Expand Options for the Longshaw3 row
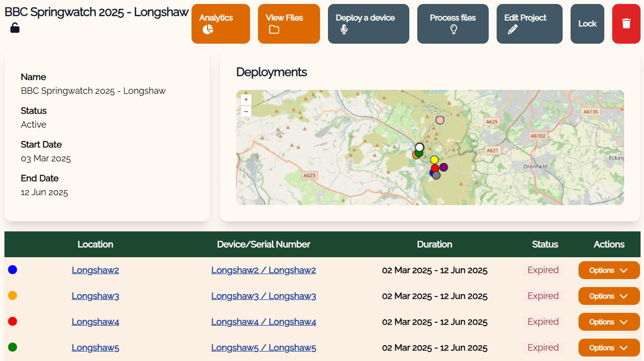Image resolution: width=644 pixels, height=361 pixels. [609, 296]
